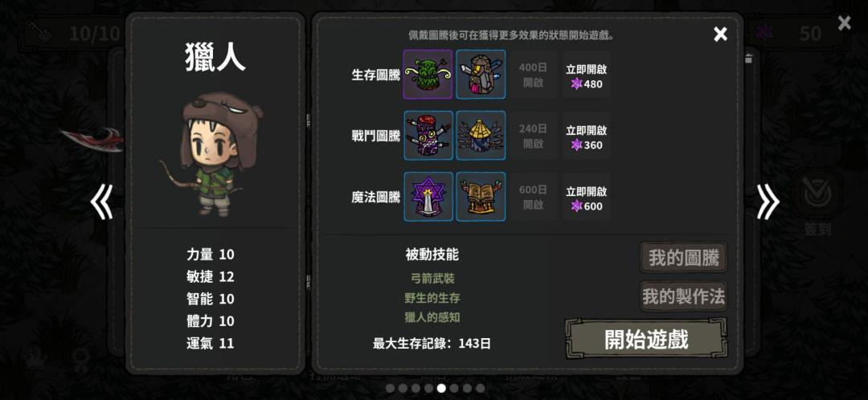The height and width of the screenshot is (400, 868).
Task: Choose the golden helmet combat totem
Action: coord(481,136)
